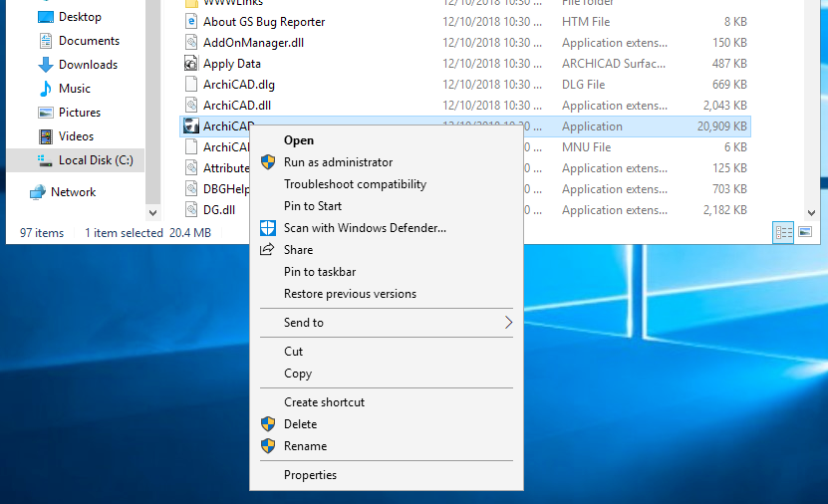This screenshot has height=504, width=828.
Task: Select the About GS Bug Reporter file name
Action: (x=264, y=22)
